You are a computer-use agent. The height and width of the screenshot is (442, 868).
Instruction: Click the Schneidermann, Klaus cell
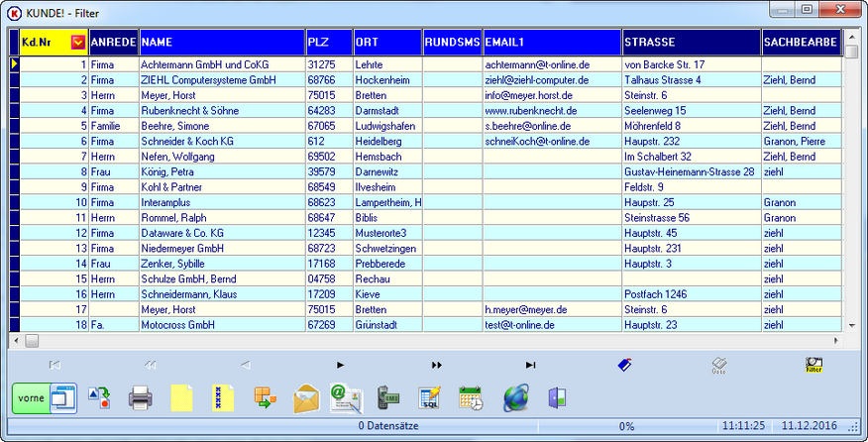(222, 294)
